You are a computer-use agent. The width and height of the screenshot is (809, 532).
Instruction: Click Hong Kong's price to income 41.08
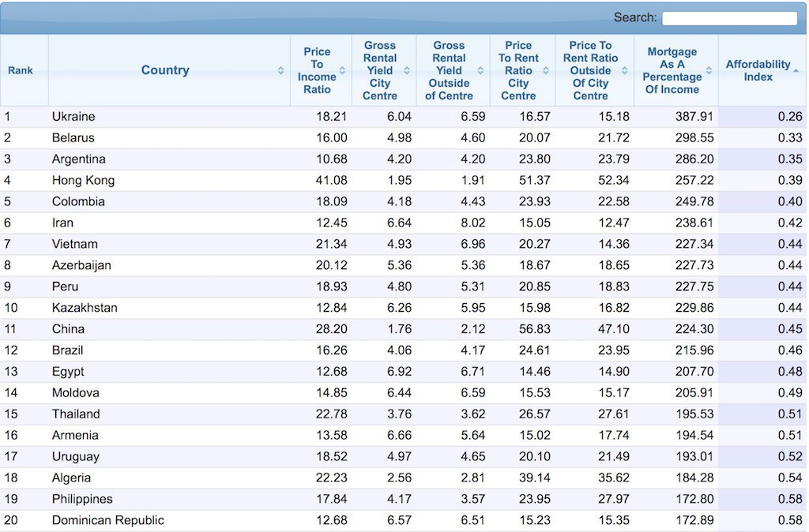point(331,181)
